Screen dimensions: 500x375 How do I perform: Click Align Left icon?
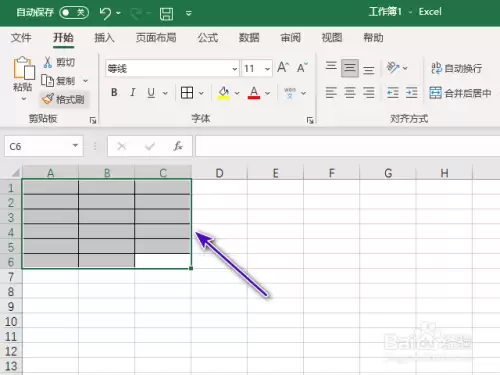[x=331, y=92]
